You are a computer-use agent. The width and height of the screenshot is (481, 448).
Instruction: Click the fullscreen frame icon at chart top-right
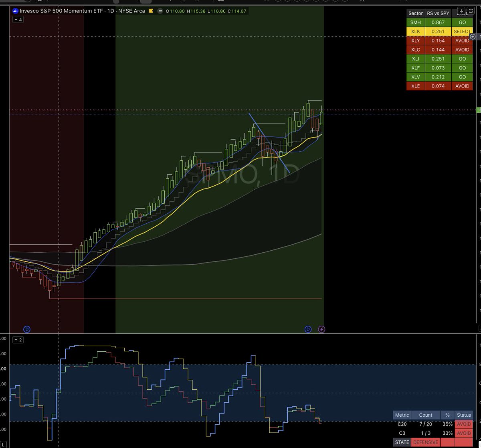pos(471,11)
